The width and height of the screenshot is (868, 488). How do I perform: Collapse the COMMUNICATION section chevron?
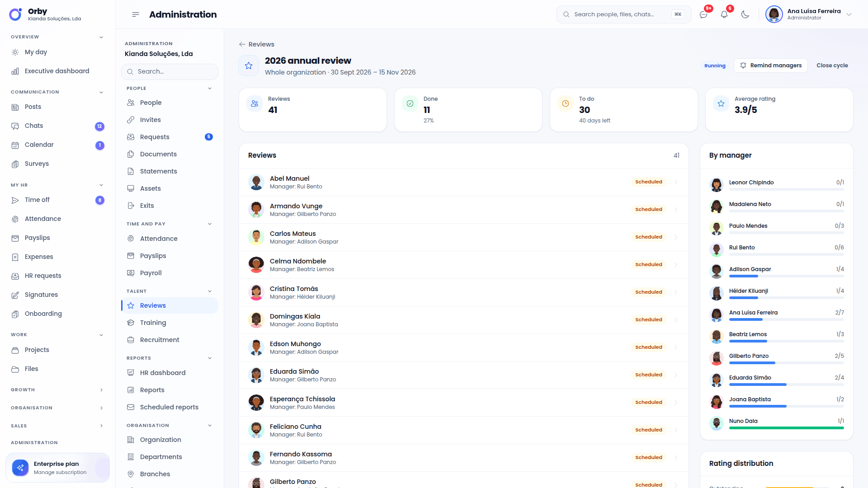(x=101, y=92)
